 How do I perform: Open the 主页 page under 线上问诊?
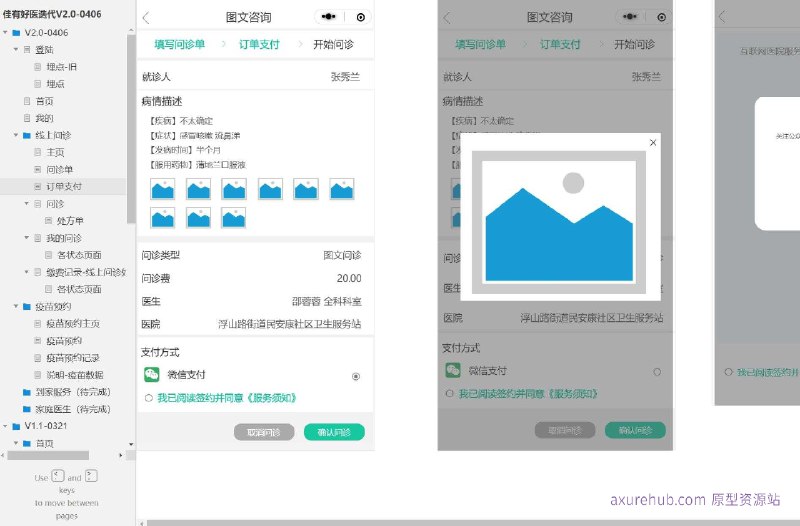coord(55,153)
